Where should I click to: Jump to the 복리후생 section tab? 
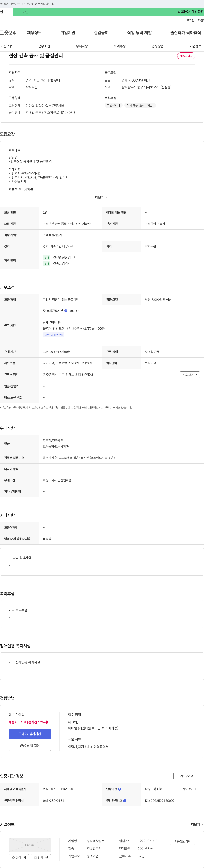pyautogui.click(x=120, y=46)
